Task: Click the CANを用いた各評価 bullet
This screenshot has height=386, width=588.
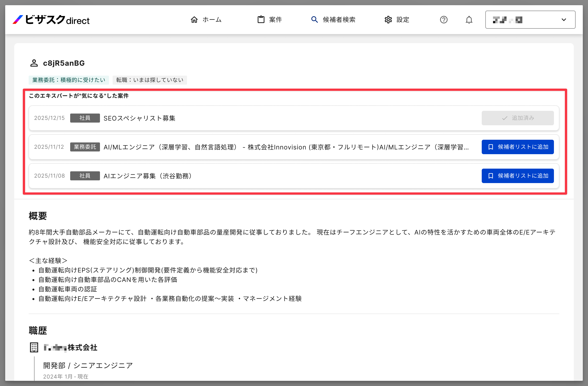Action: 108,279
